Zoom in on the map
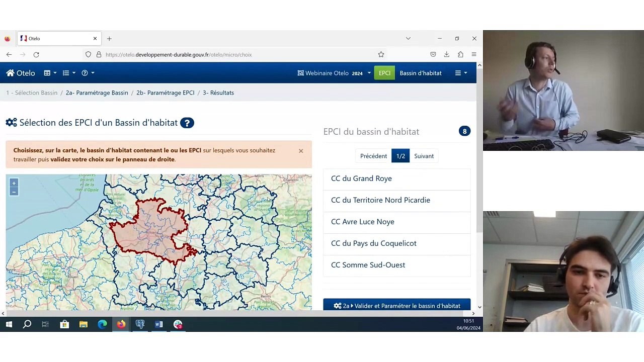 [x=14, y=183]
